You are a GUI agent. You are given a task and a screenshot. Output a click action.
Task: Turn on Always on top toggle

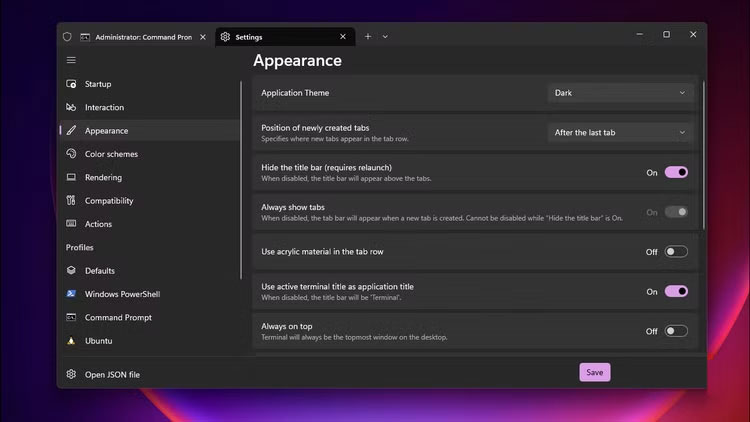(676, 331)
